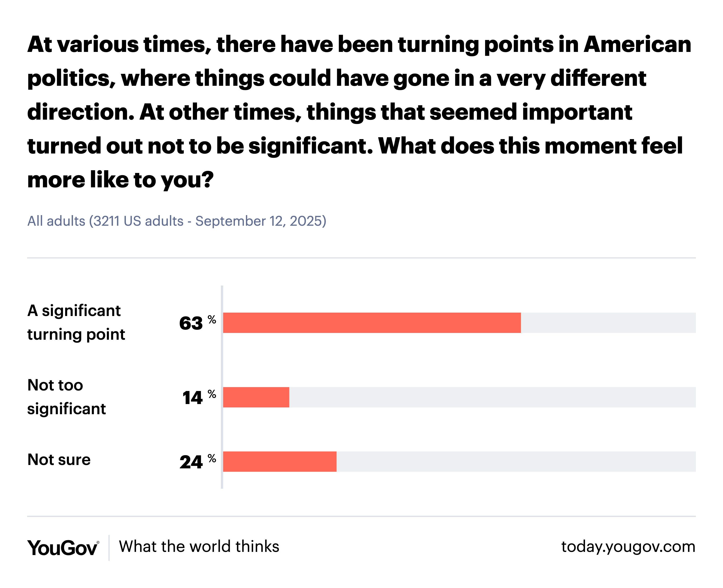
Task: Click the red bar for Not too significant
Action: click(256, 397)
